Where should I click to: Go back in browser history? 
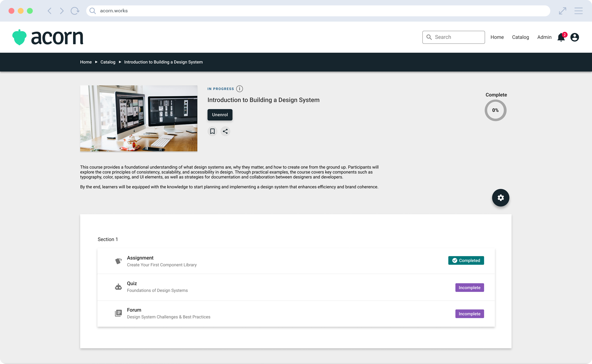tap(49, 11)
